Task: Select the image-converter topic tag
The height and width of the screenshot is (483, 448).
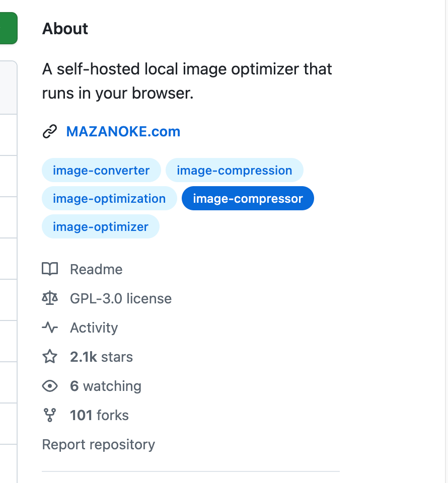Action: click(x=101, y=171)
